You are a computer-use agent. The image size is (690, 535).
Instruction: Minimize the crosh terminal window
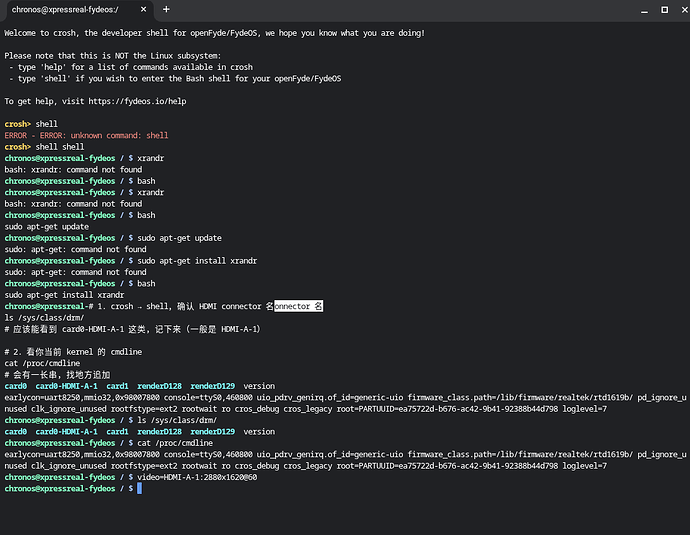coord(644,10)
